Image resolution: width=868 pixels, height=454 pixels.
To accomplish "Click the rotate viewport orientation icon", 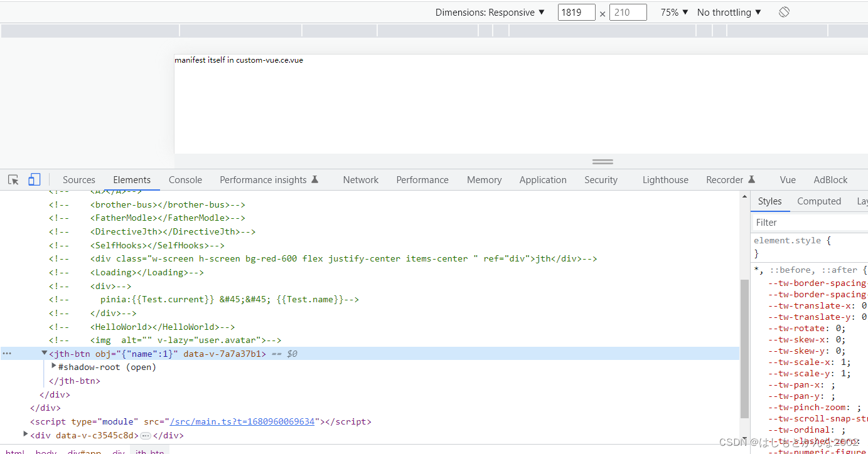I will (783, 11).
